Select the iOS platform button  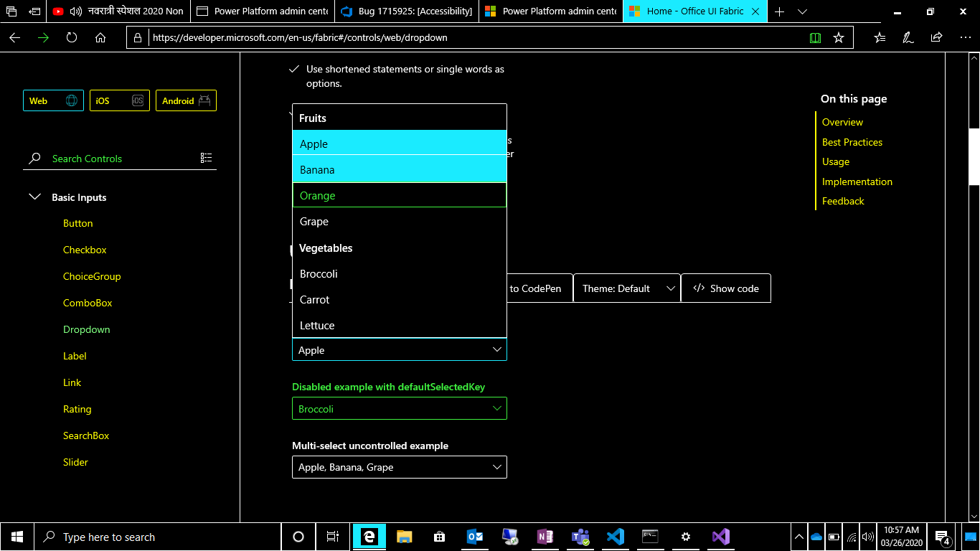[120, 101]
